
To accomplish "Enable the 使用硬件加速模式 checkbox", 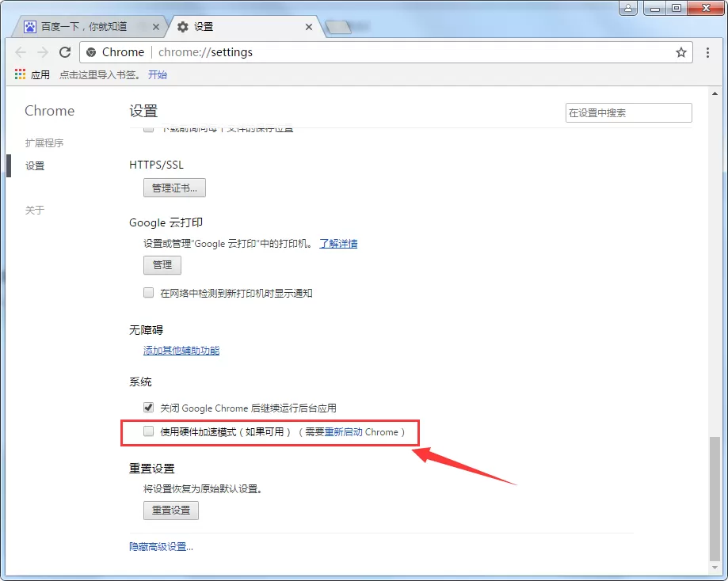I will [x=149, y=431].
